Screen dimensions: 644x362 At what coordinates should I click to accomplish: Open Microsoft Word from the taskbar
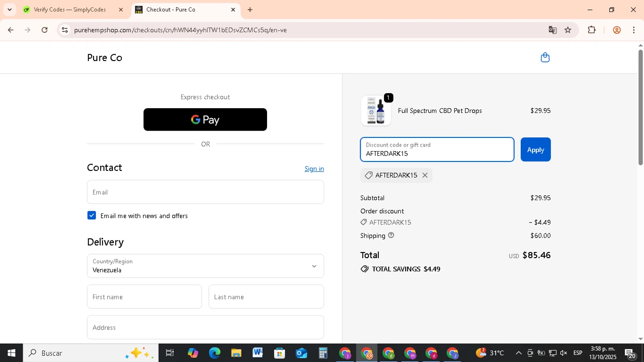click(x=258, y=353)
